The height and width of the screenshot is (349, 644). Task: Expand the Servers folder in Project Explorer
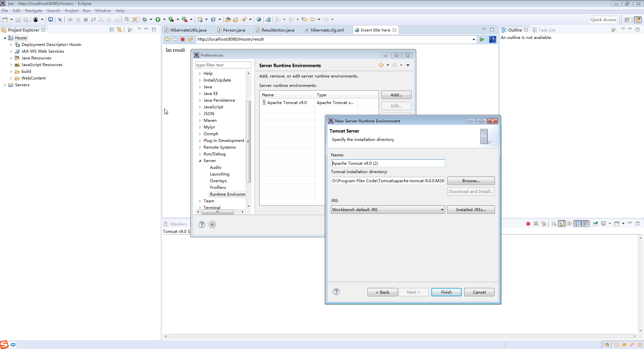point(5,85)
